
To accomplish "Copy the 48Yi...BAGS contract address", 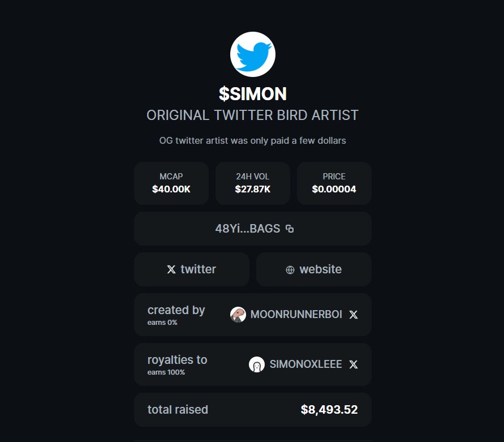I will pos(290,229).
